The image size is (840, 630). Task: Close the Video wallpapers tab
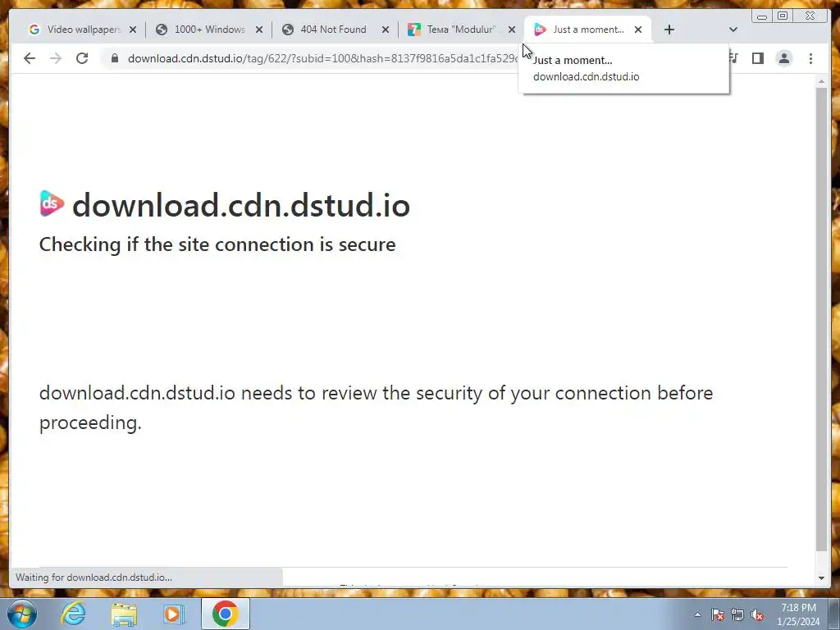pyautogui.click(x=133, y=30)
